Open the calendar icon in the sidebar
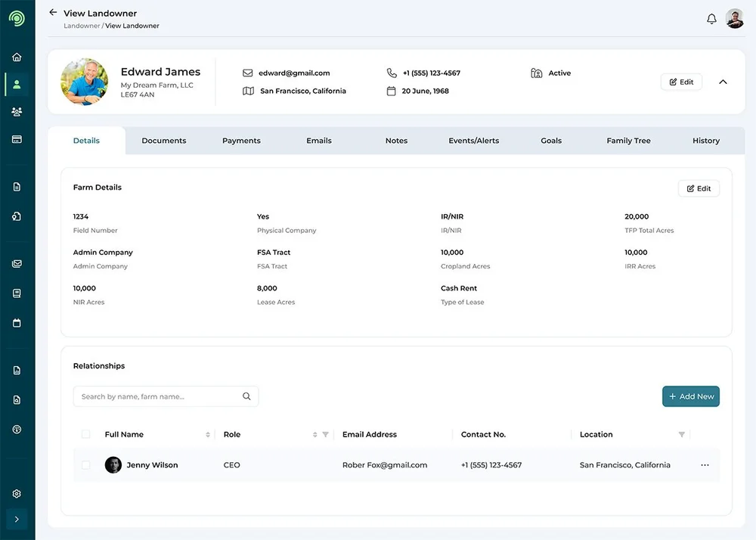The width and height of the screenshot is (756, 540). 17,323
